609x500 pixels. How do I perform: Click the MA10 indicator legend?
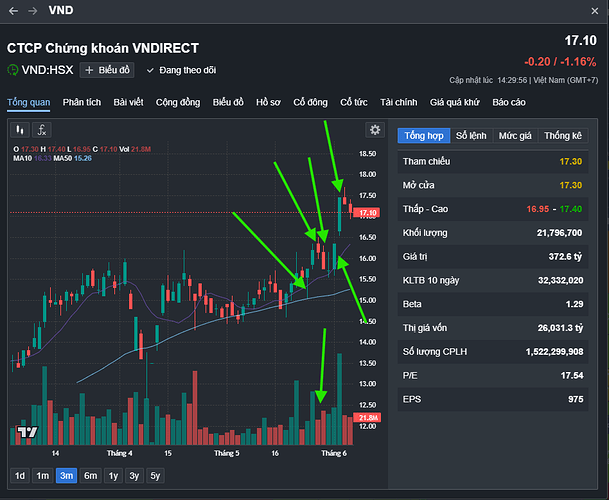22,158
